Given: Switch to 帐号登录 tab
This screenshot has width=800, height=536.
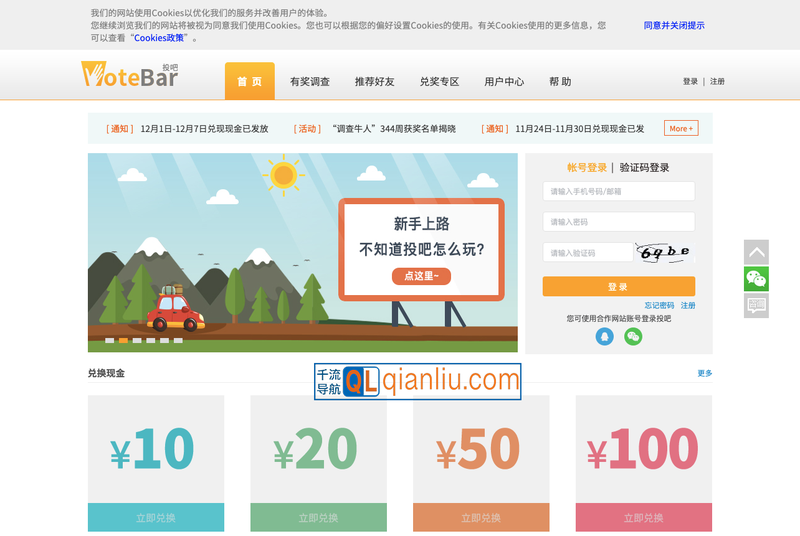Looking at the screenshot, I should tap(587, 168).
